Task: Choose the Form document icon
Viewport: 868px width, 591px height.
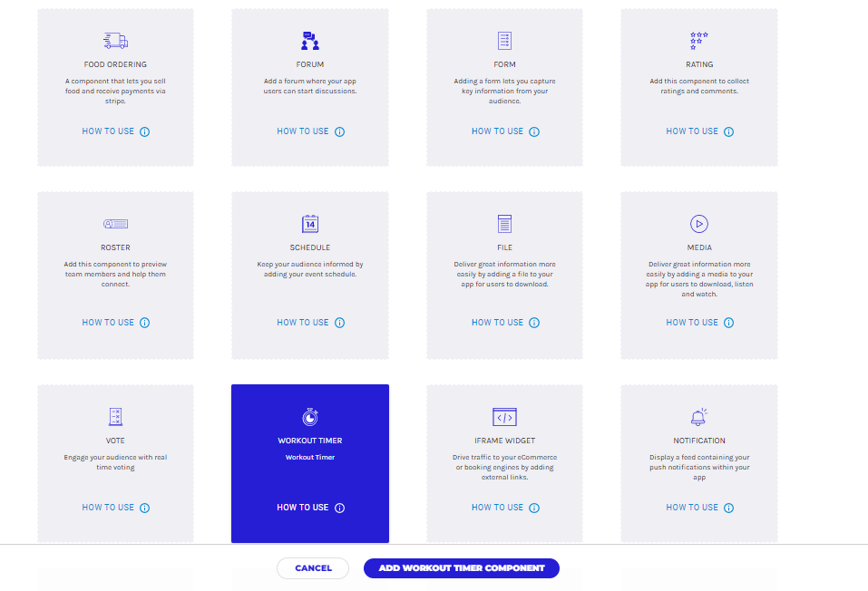Action: pos(504,41)
